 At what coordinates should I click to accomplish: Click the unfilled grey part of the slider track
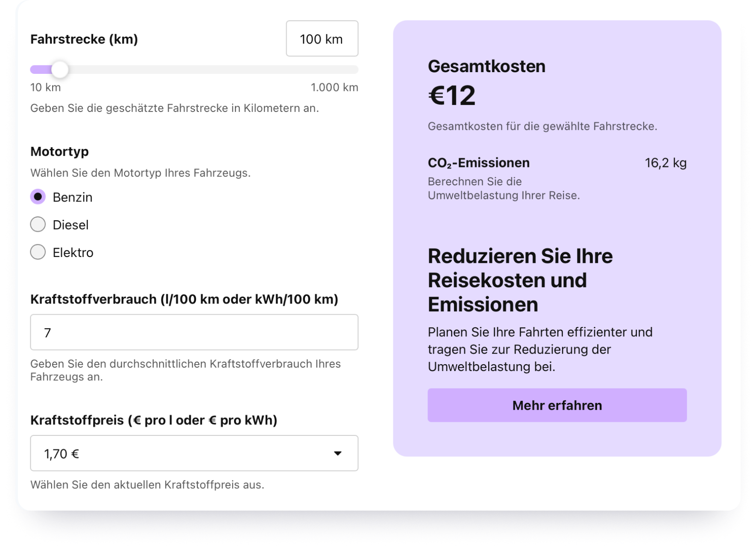pyautogui.click(x=214, y=70)
